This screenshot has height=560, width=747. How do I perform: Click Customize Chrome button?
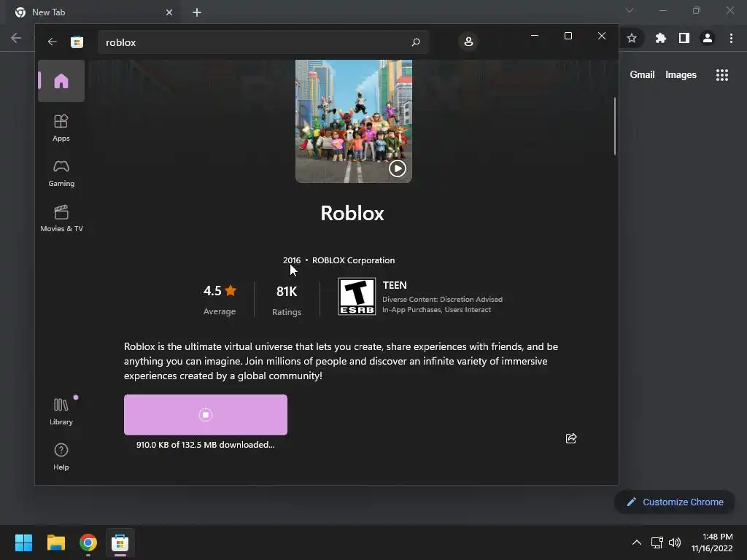point(675,502)
